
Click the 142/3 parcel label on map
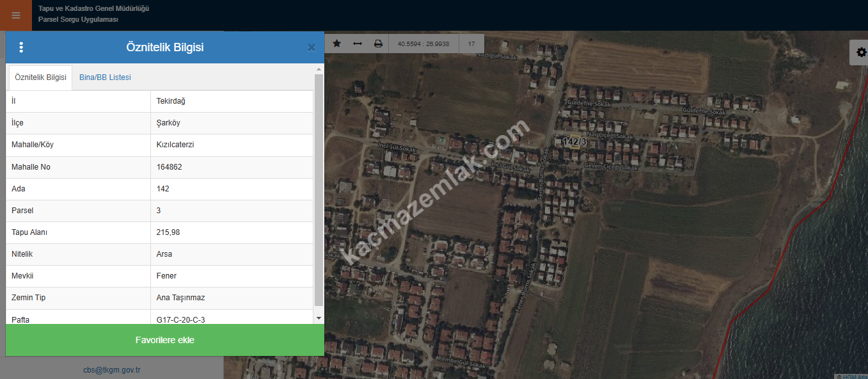(x=574, y=141)
